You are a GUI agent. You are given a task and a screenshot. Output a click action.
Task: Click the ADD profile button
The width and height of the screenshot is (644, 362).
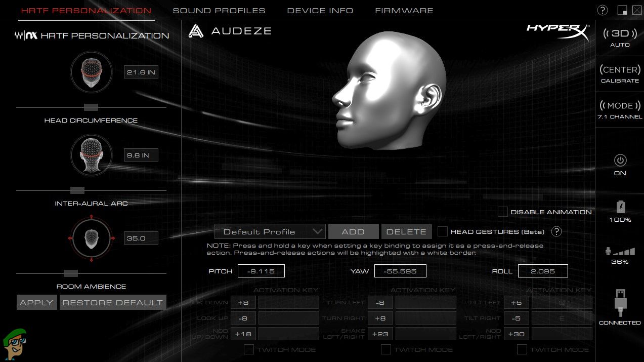(353, 231)
